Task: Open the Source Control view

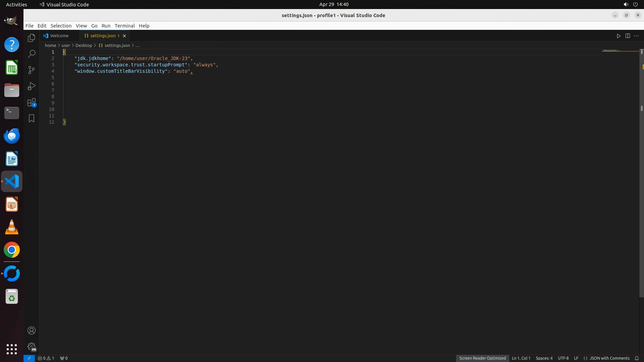Action: point(32,70)
